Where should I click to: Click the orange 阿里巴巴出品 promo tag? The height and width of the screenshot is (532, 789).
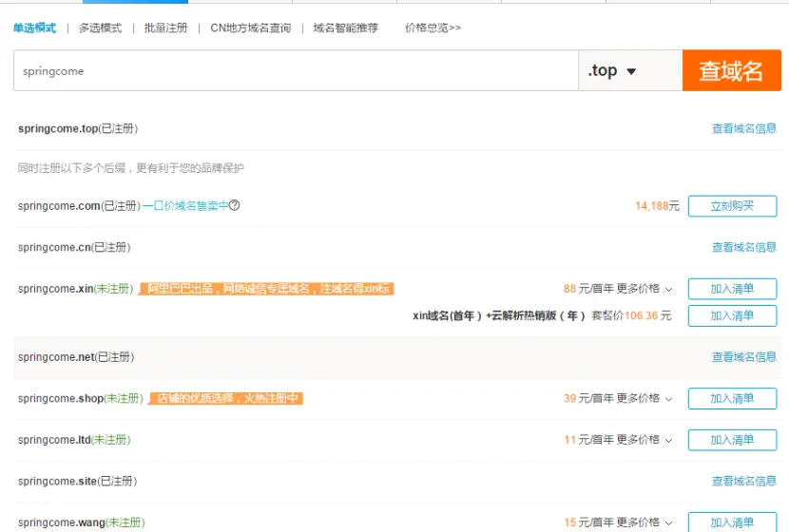pos(265,289)
